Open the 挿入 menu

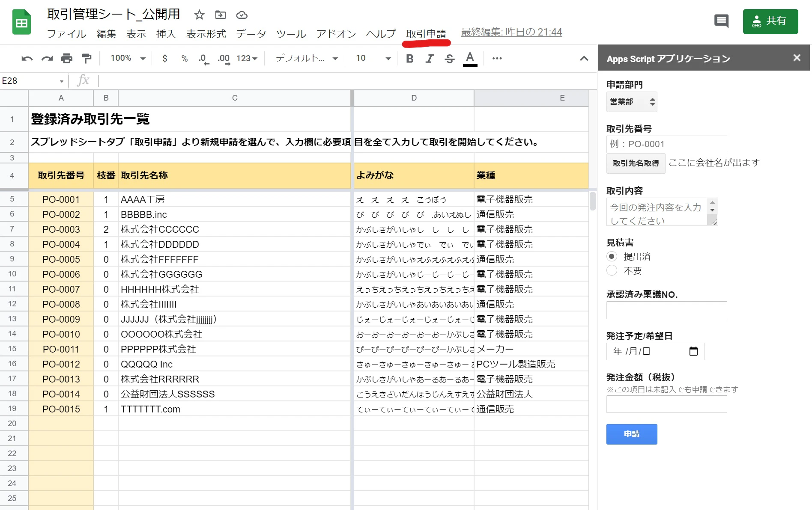pos(166,33)
